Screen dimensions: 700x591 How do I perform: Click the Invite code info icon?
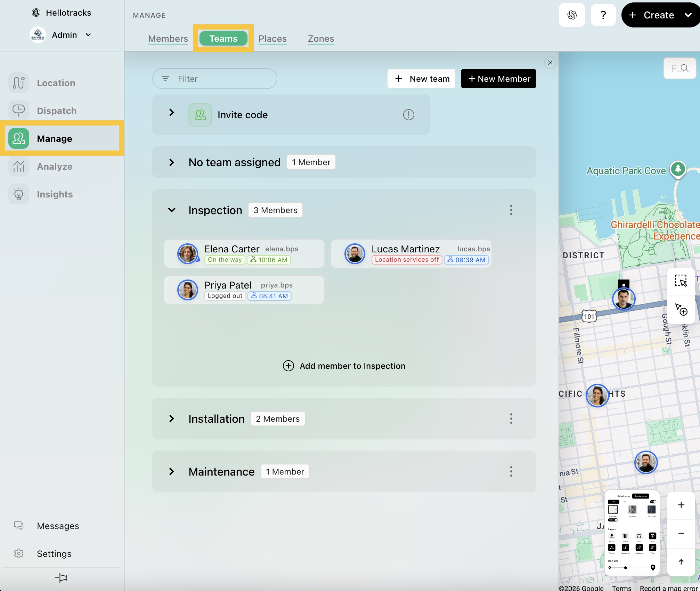point(408,115)
